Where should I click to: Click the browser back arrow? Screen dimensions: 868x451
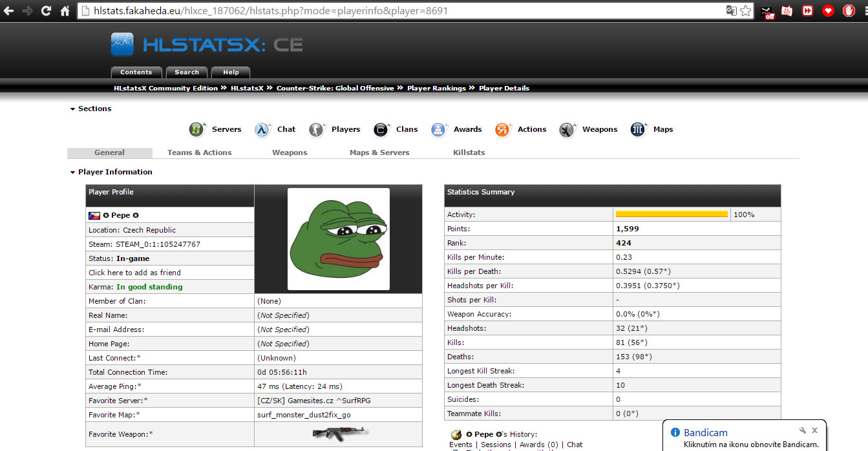point(9,11)
